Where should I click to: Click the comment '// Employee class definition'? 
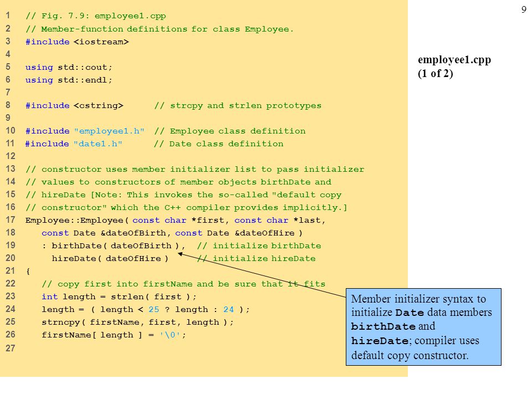coord(230,131)
